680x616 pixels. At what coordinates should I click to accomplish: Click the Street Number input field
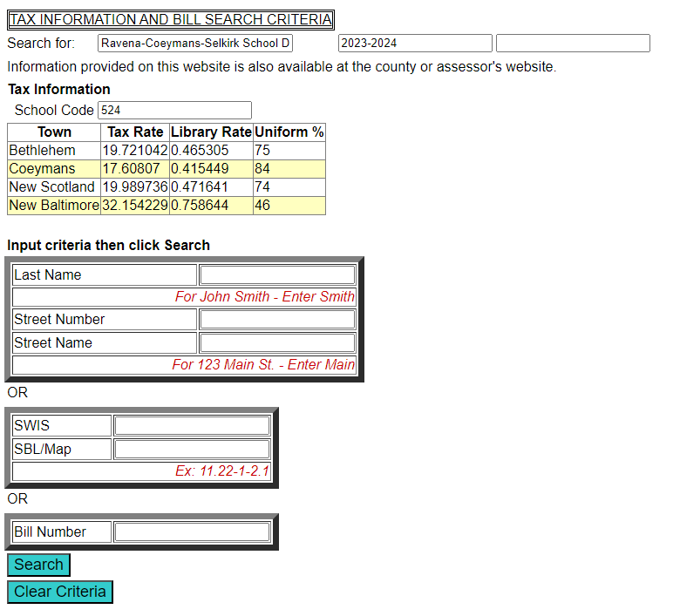tap(277, 320)
